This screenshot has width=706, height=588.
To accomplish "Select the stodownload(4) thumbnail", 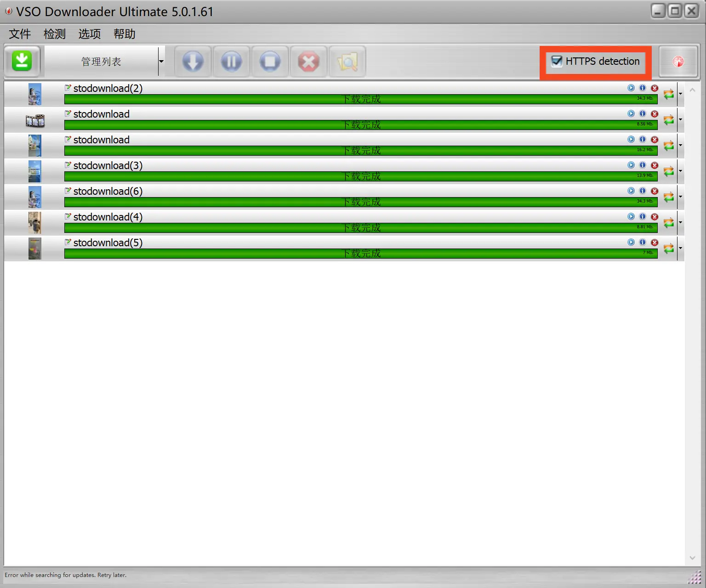I will pyautogui.click(x=35, y=223).
